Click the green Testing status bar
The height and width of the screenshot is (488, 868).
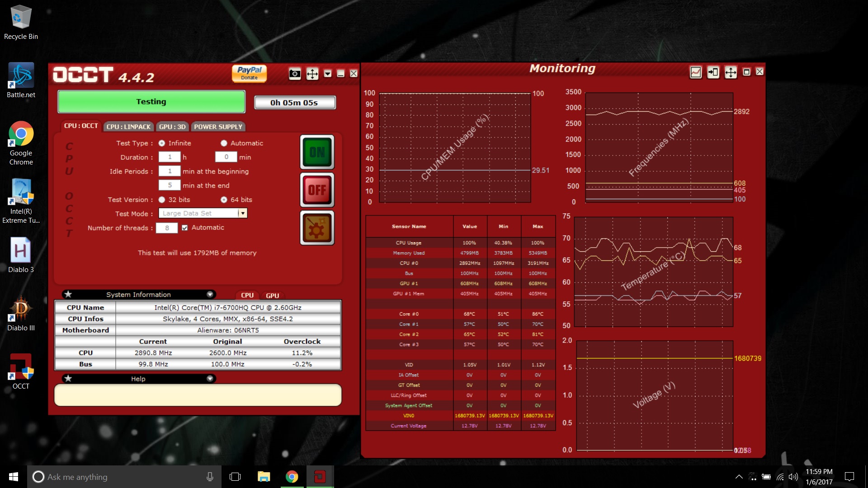coord(151,102)
